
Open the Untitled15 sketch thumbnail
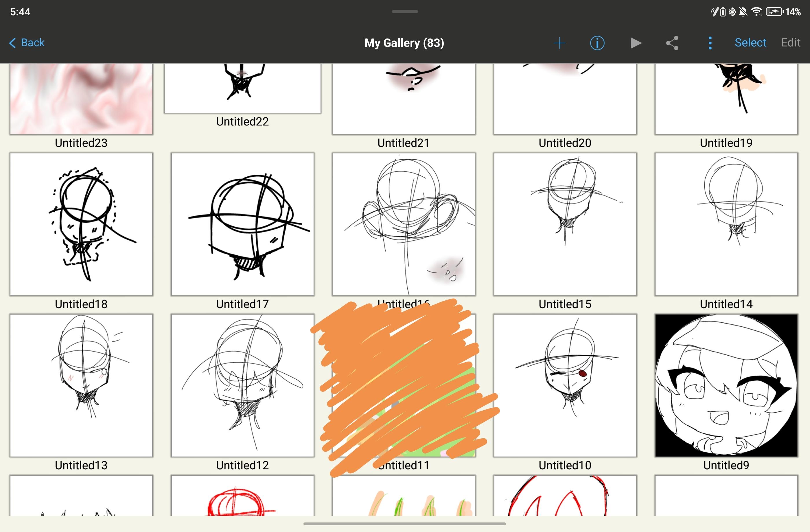565,224
